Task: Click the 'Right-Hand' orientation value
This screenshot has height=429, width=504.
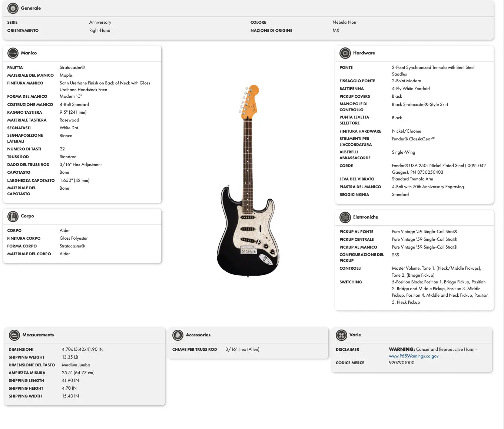Action: click(x=100, y=30)
